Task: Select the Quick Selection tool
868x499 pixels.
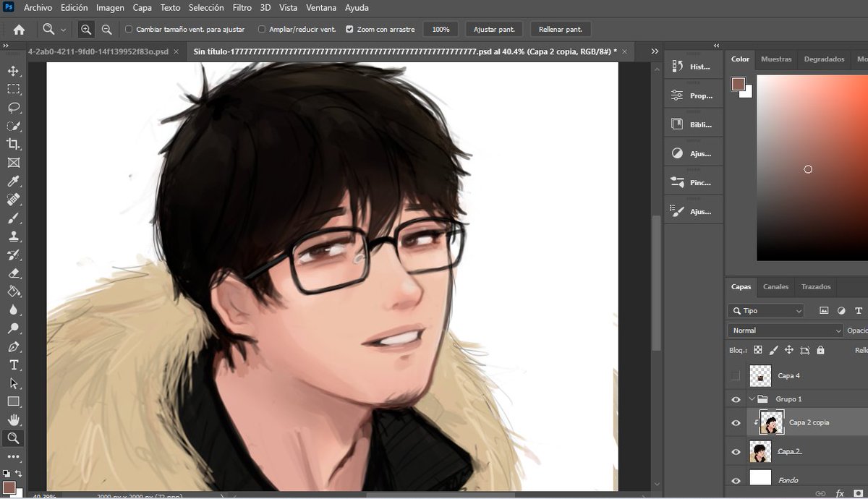Action: point(13,126)
